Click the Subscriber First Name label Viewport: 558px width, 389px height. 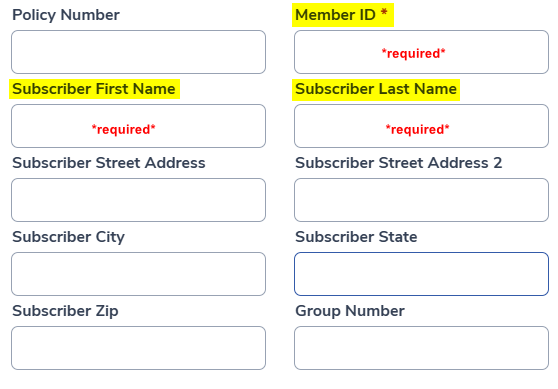point(94,89)
